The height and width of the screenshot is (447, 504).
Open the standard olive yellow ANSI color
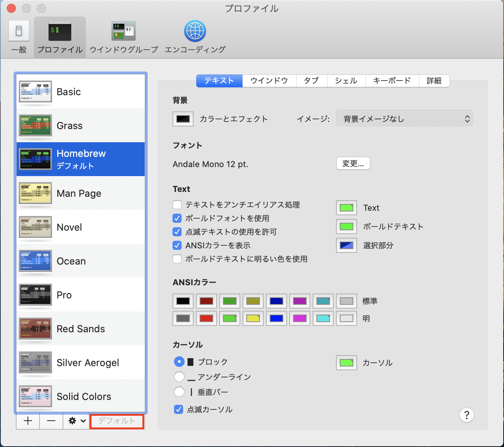click(x=253, y=301)
